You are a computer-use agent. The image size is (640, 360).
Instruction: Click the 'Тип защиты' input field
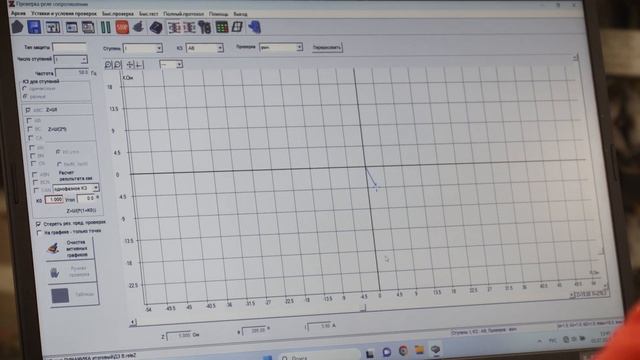(69, 47)
